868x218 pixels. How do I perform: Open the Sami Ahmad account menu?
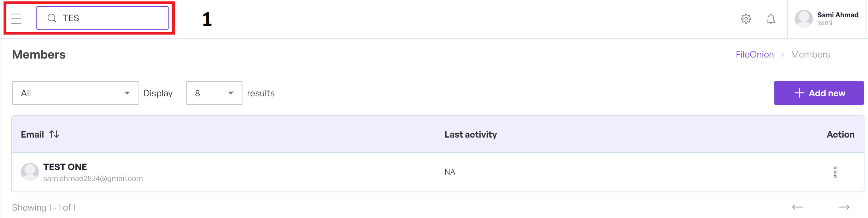tap(837, 15)
